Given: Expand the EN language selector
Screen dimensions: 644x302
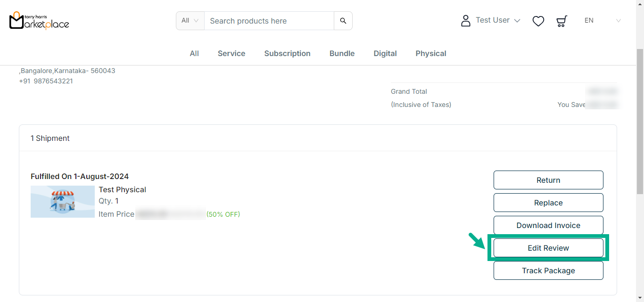Looking at the screenshot, I should tap(602, 21).
